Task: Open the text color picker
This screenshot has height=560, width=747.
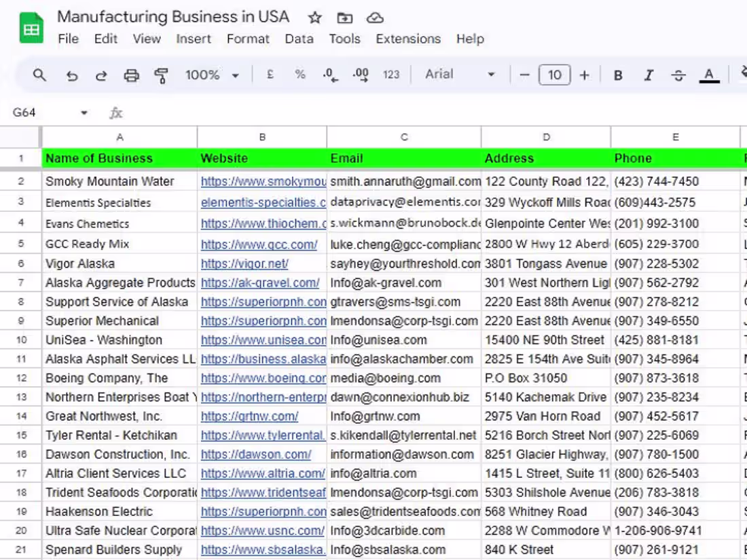Action: 709,75
